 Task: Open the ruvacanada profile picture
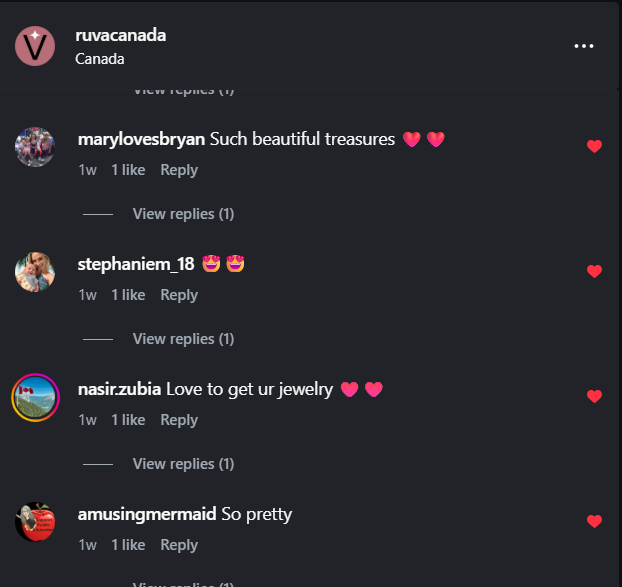(x=35, y=46)
